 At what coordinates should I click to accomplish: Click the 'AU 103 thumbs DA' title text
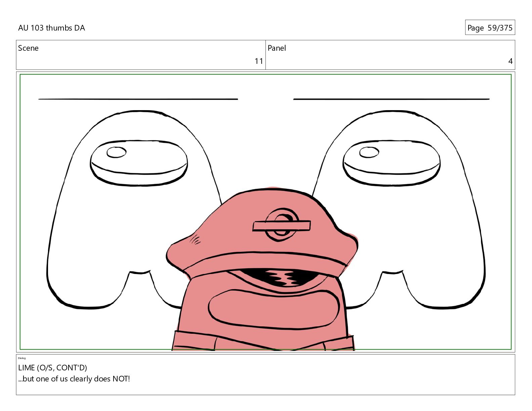(51, 28)
